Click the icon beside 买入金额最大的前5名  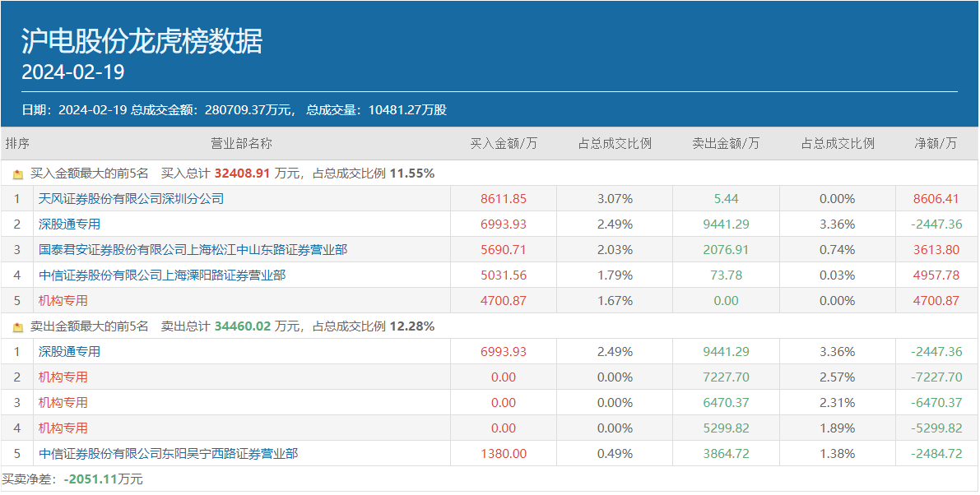pyautogui.click(x=18, y=174)
